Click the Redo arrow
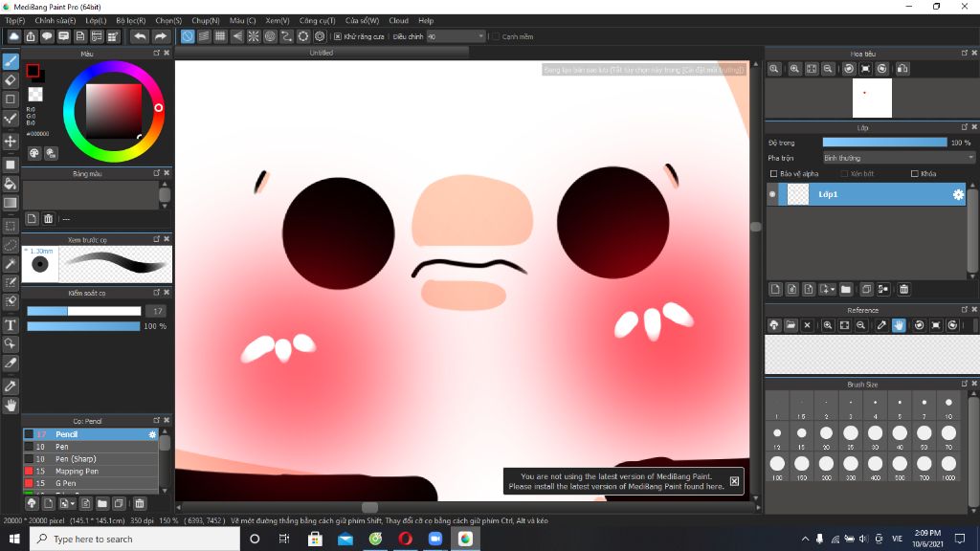Screen dimensions: 980x551 pyautogui.click(x=161, y=37)
